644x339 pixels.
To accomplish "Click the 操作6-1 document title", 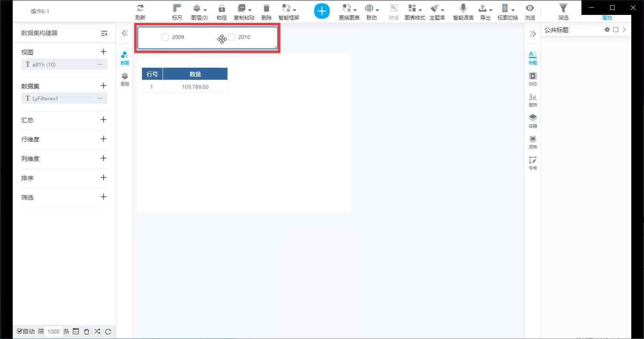I will [x=40, y=11].
